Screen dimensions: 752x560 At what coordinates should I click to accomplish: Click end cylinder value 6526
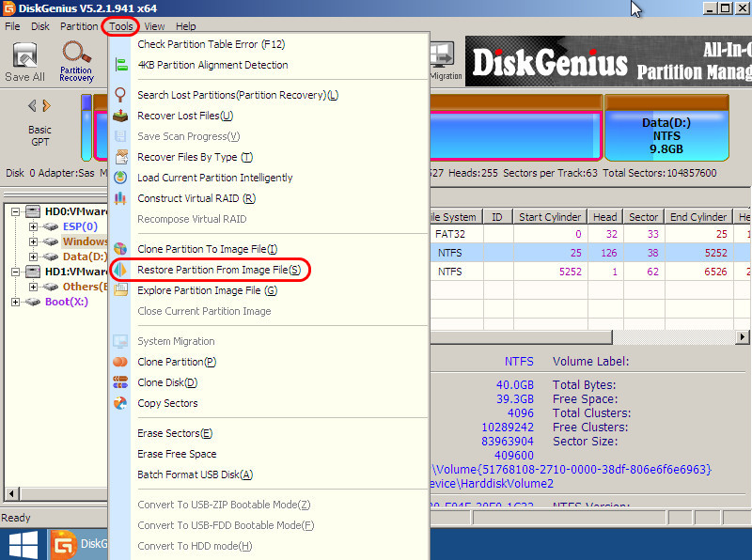pyautogui.click(x=715, y=272)
